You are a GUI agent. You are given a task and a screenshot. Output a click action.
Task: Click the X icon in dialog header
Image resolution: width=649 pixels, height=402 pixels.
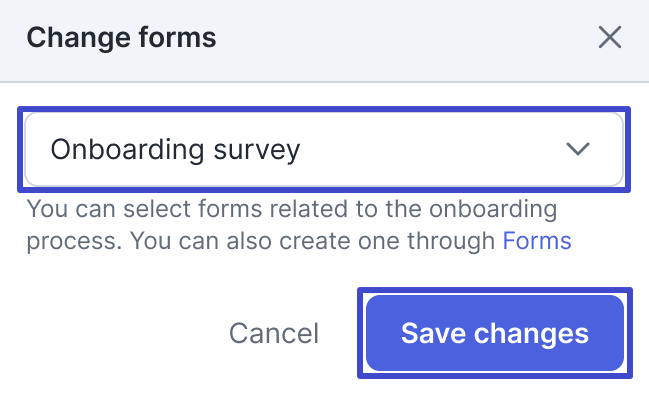[609, 39]
